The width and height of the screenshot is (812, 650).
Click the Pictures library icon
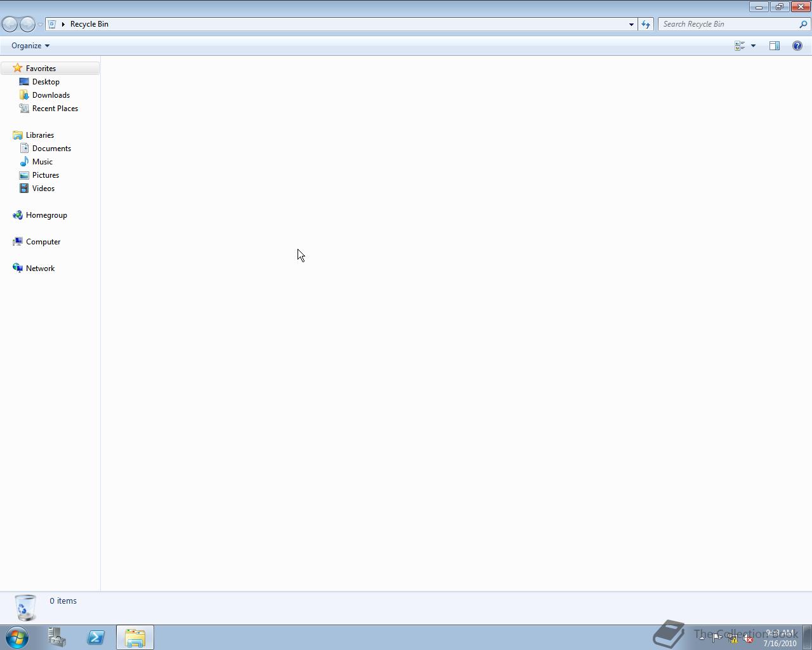(x=24, y=175)
